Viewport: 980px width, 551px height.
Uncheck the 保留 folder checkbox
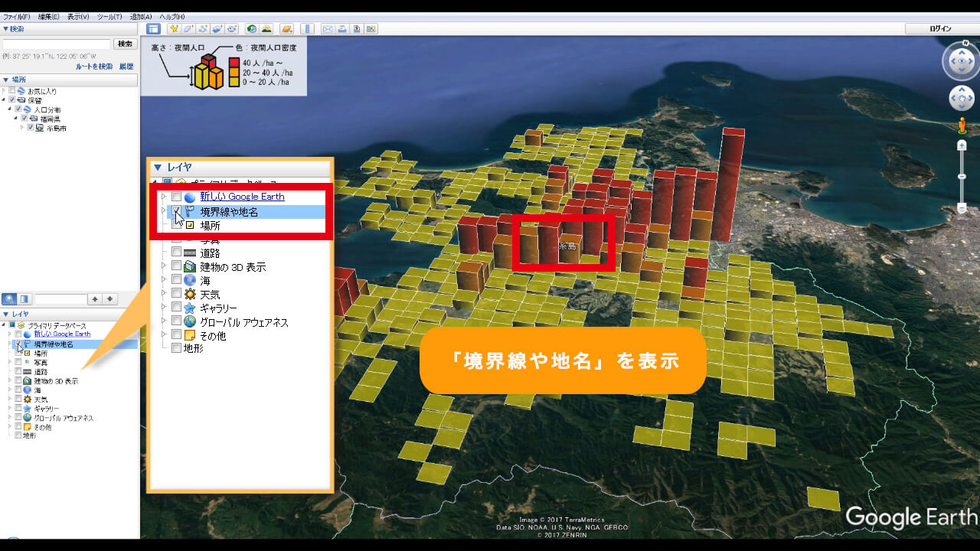(x=12, y=100)
